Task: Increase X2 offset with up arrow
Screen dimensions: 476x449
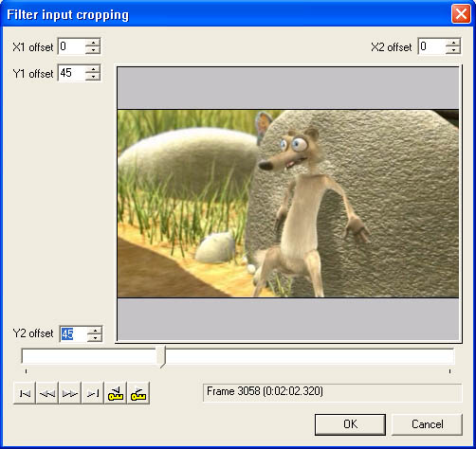Action: [453, 43]
